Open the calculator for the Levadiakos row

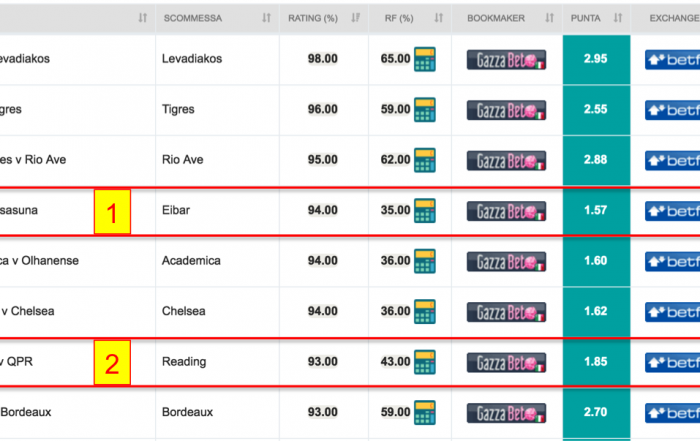tap(425, 59)
